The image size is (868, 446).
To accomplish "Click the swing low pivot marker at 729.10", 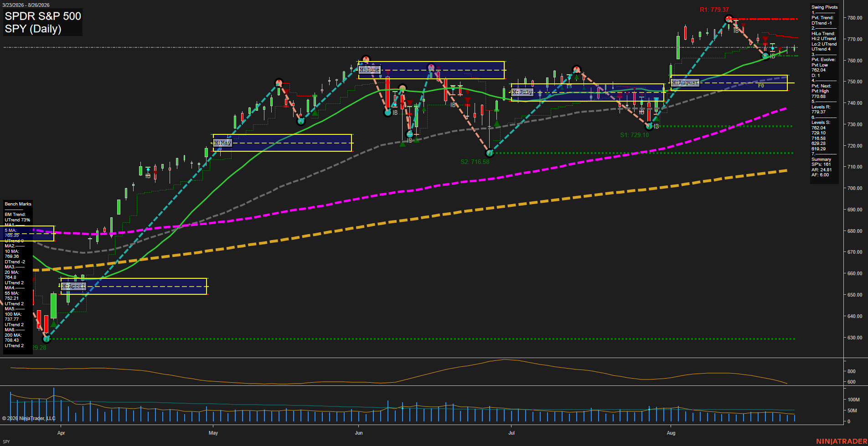I will (x=649, y=126).
